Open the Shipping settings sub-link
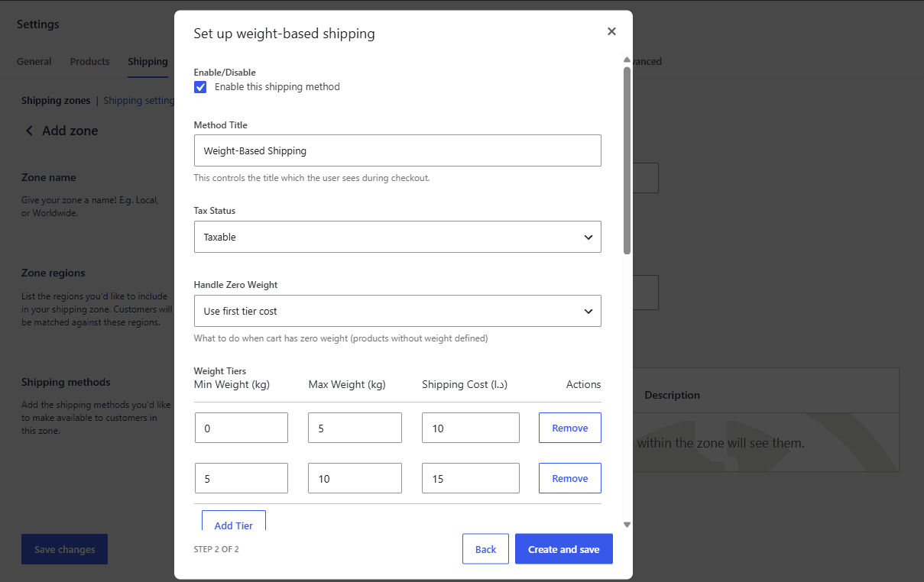This screenshot has height=582, width=924. [x=138, y=100]
